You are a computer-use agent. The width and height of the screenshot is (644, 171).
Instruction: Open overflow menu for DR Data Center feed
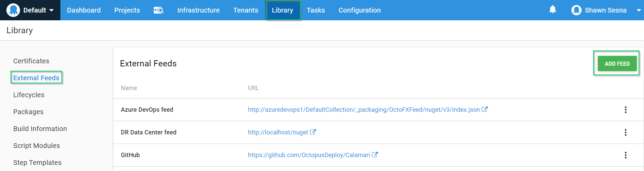(x=626, y=132)
